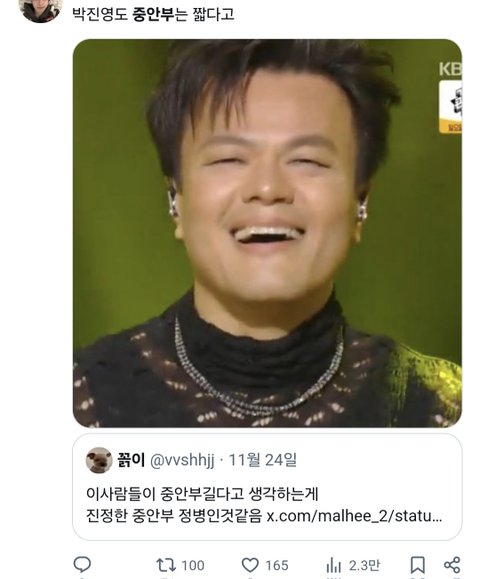Image resolution: width=480 pixels, height=579 pixels.
Task: Share the tweet via share icon
Action: click(x=452, y=565)
